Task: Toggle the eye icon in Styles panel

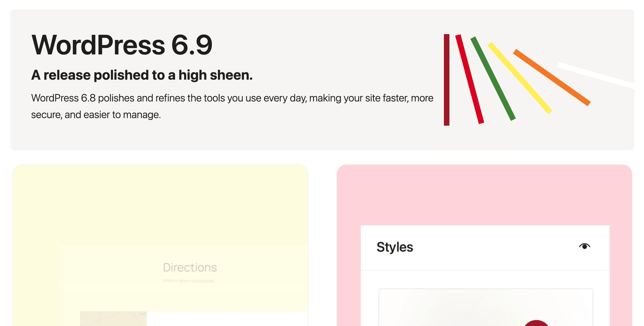Action: [584, 247]
